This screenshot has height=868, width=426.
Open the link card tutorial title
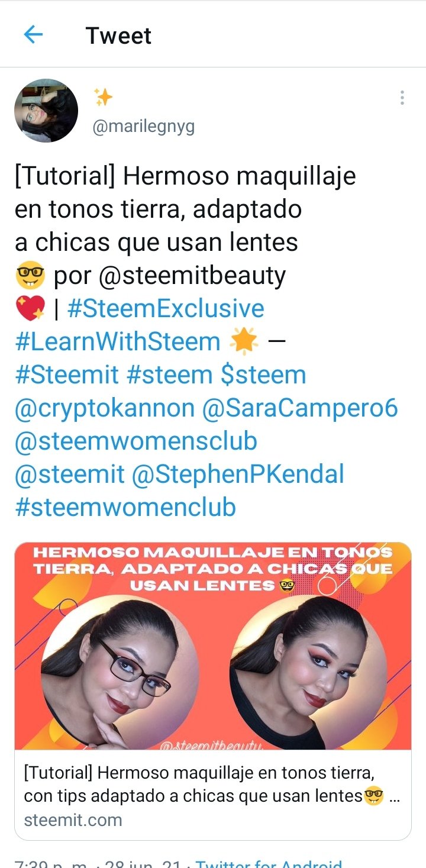[212, 785]
